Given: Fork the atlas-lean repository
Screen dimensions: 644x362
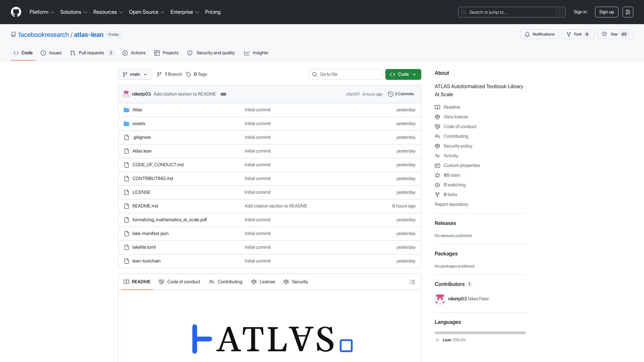Looking at the screenshot, I should pos(578,34).
